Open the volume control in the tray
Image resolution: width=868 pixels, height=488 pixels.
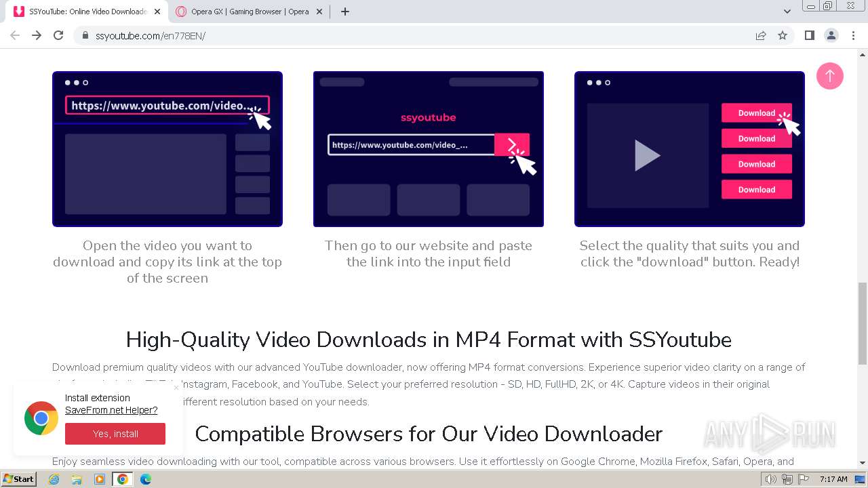771,479
